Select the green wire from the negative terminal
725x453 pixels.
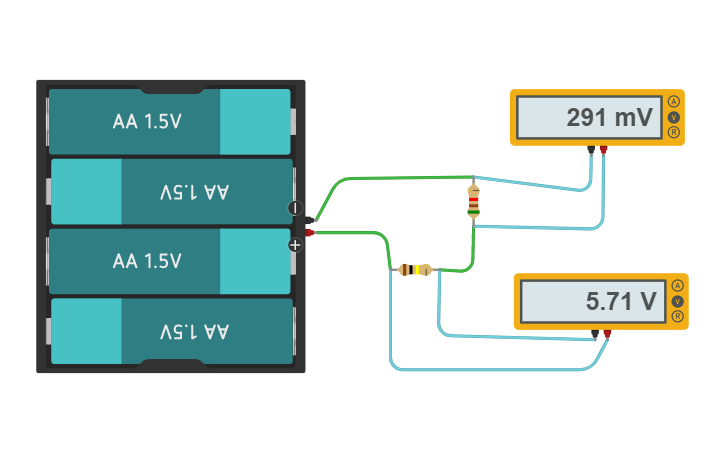[380, 178]
